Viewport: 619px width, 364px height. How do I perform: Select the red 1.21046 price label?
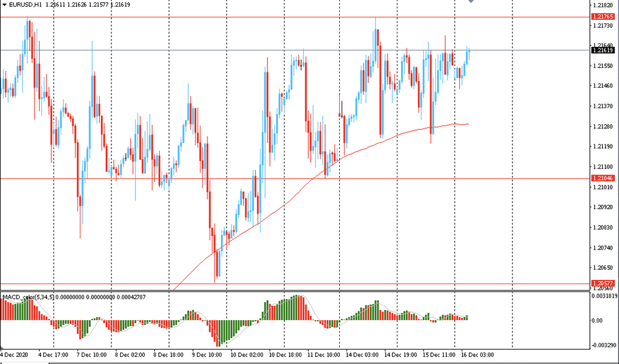pos(603,178)
